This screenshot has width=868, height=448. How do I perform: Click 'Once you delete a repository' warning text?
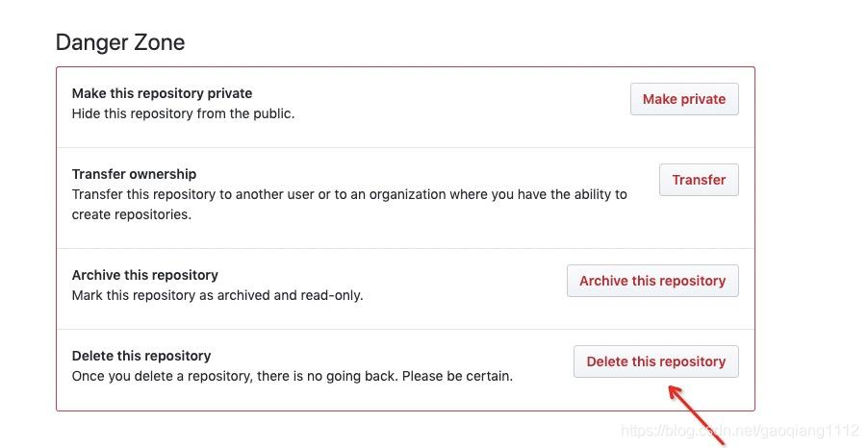point(293,376)
